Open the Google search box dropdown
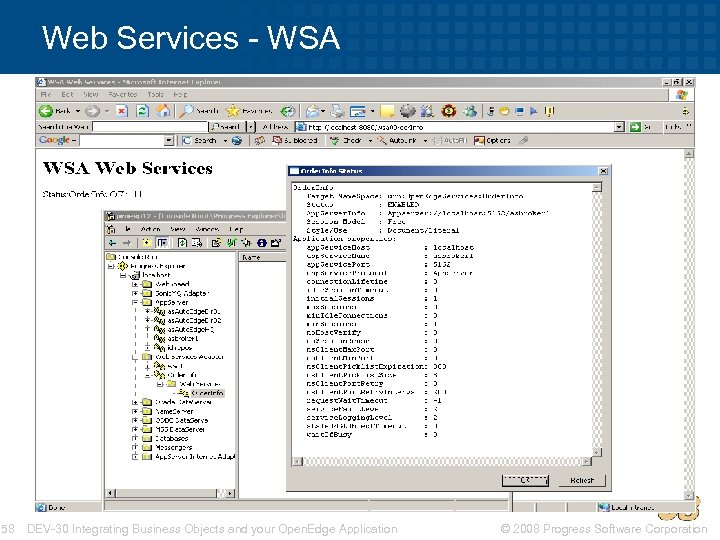This screenshot has height=540, width=720. click(169, 141)
